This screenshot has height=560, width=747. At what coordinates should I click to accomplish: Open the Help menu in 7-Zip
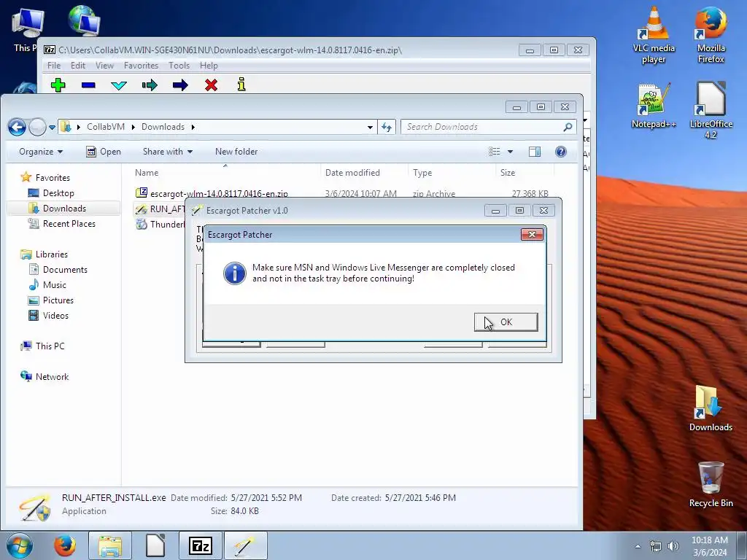coord(209,65)
